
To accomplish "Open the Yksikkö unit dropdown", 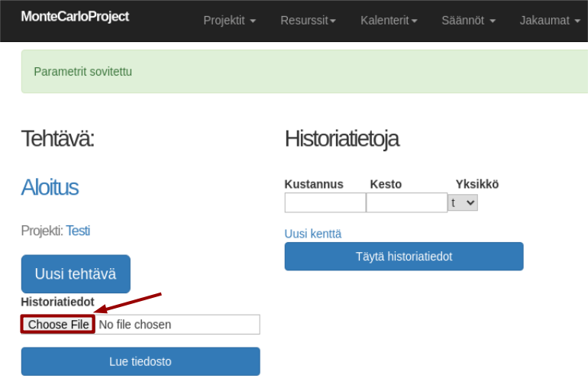I will click(x=463, y=202).
